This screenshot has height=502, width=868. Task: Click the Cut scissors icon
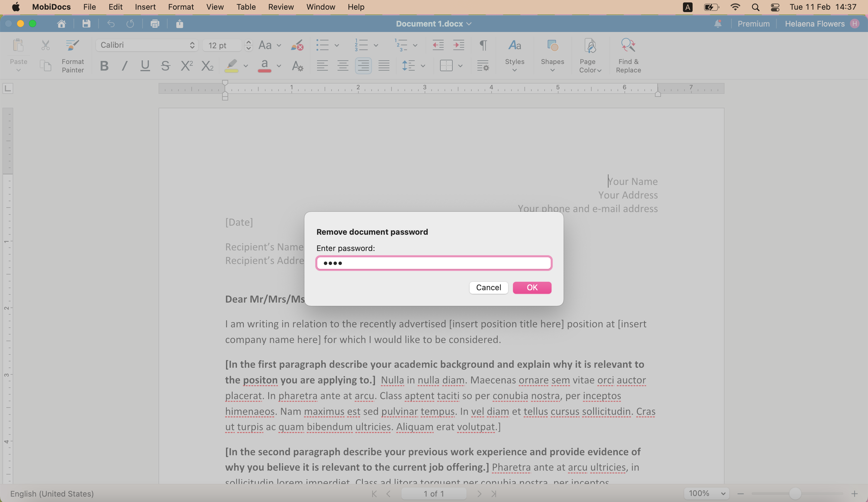tap(46, 45)
